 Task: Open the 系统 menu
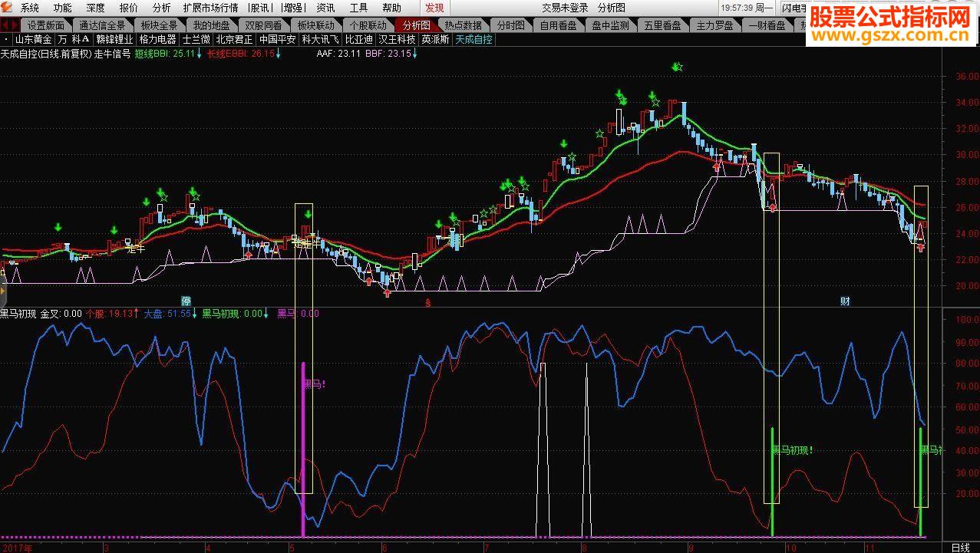point(30,8)
